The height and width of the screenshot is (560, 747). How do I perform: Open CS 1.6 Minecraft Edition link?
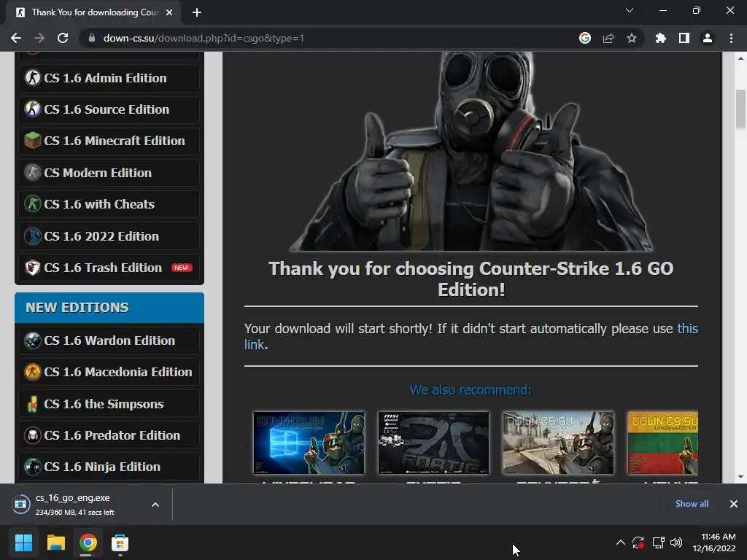[x=115, y=141]
